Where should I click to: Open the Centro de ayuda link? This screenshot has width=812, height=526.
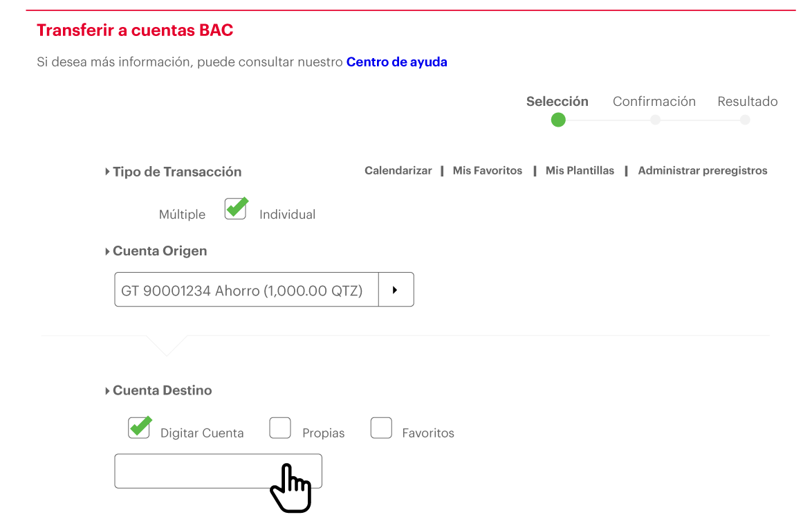396,62
